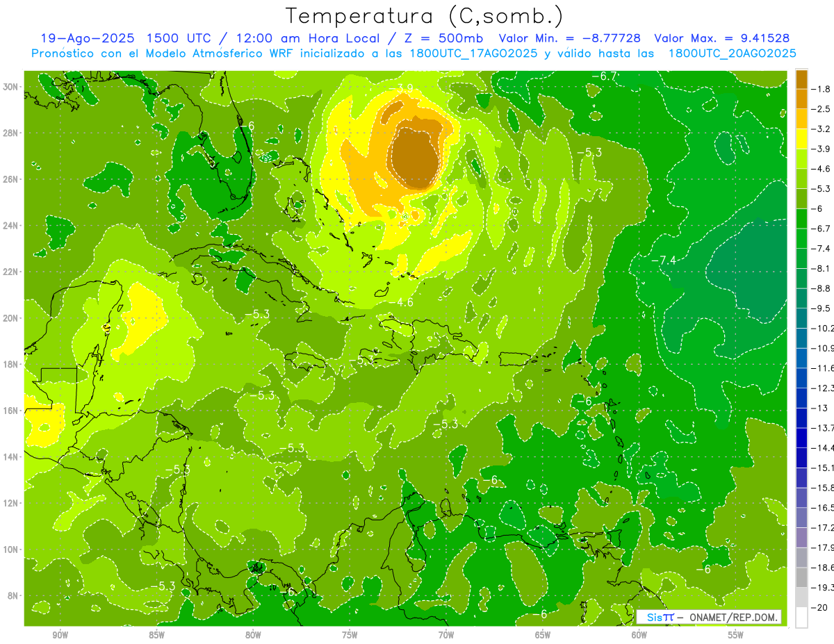Click the '20N' latitude axis label

point(10,318)
